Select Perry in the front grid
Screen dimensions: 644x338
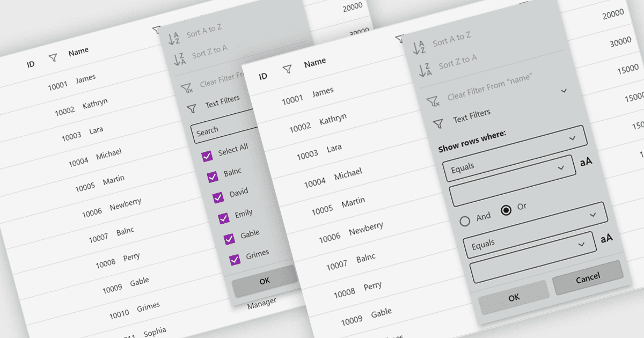point(373,286)
